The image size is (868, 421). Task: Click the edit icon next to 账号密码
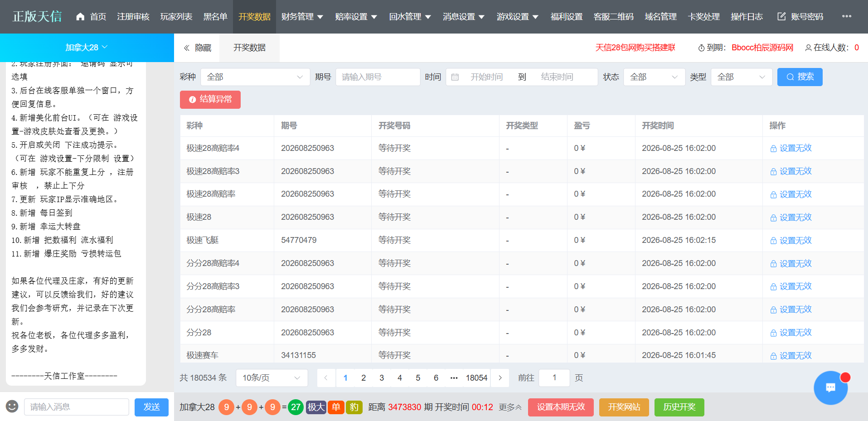pyautogui.click(x=781, y=16)
